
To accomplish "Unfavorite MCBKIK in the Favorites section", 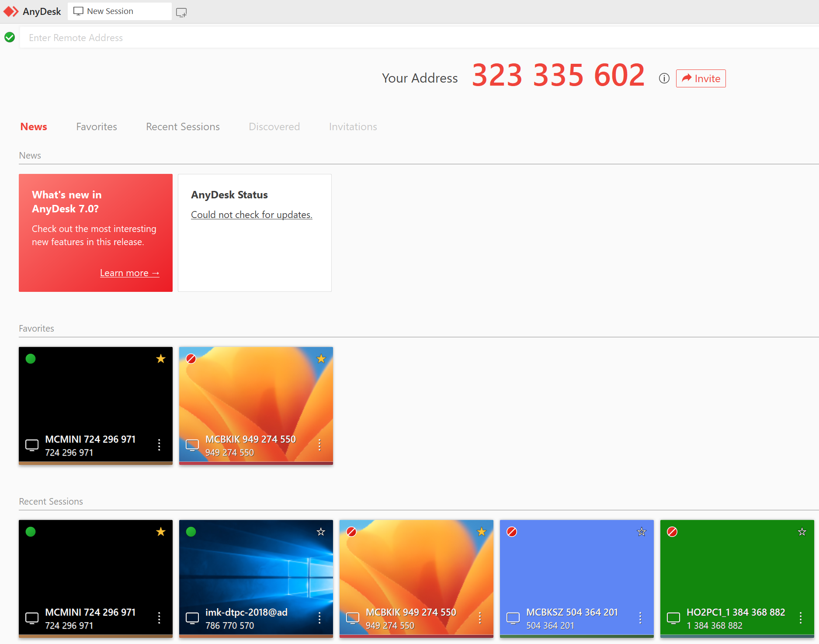I will tap(321, 359).
